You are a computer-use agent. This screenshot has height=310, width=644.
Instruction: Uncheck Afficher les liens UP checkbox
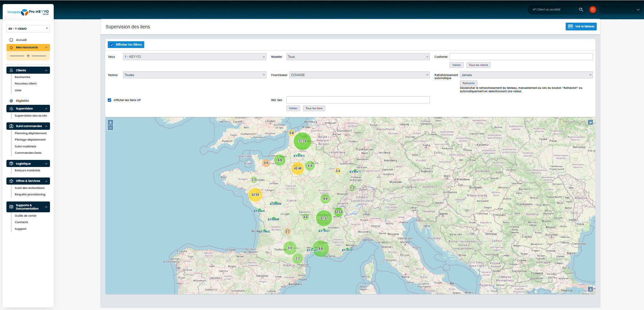pos(109,100)
